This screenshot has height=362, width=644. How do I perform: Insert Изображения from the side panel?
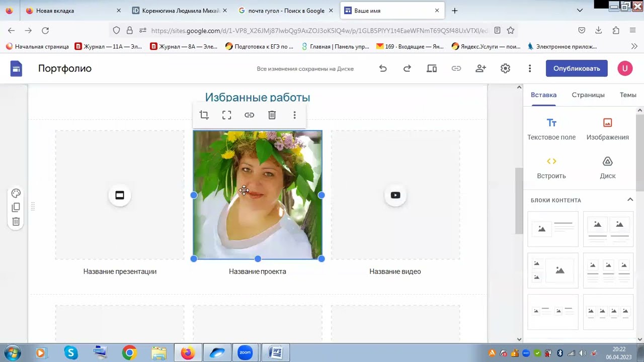607,129
